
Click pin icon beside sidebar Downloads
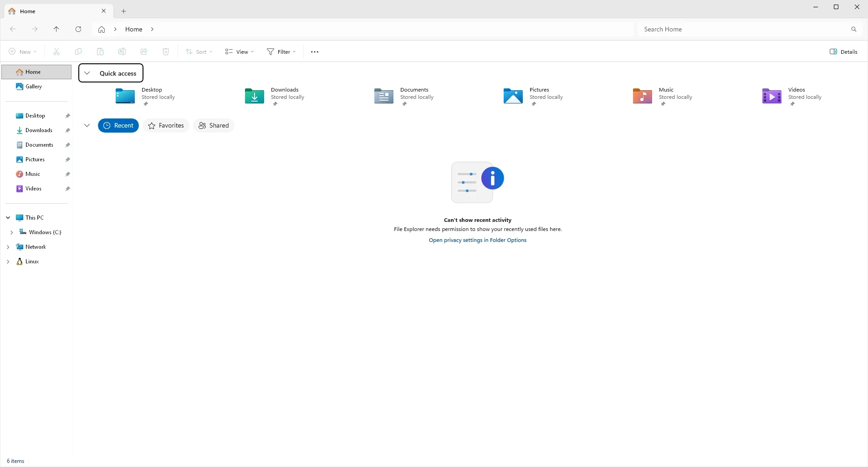[67, 131]
